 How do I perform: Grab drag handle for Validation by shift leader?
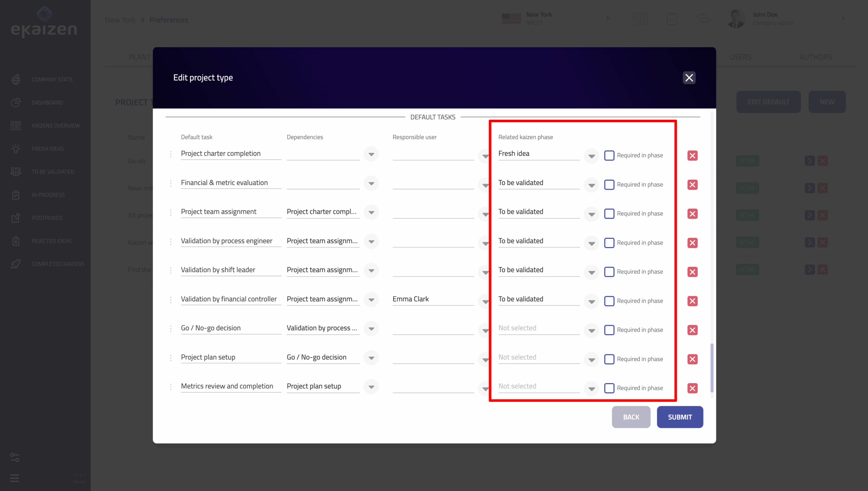171,270
